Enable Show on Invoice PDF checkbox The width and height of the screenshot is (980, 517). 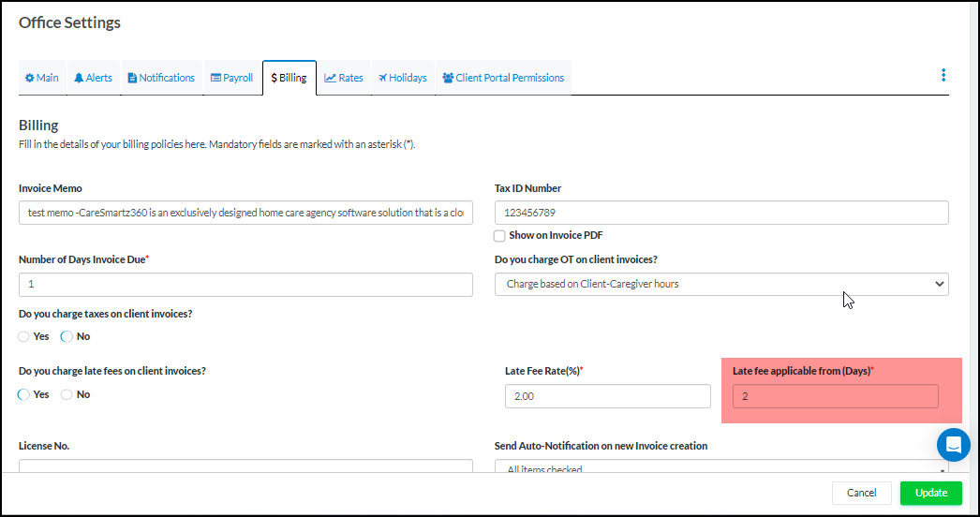coord(500,236)
